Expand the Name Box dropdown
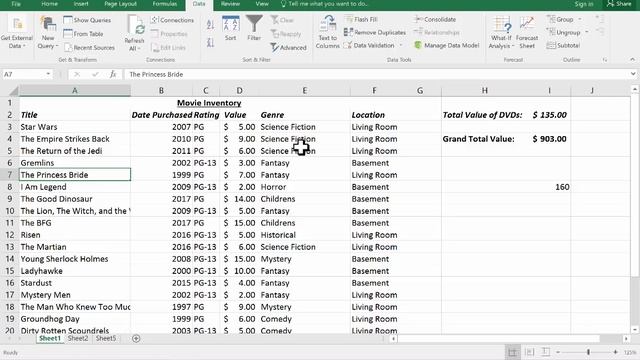Image resolution: width=640 pixels, height=360 pixels. [x=48, y=74]
